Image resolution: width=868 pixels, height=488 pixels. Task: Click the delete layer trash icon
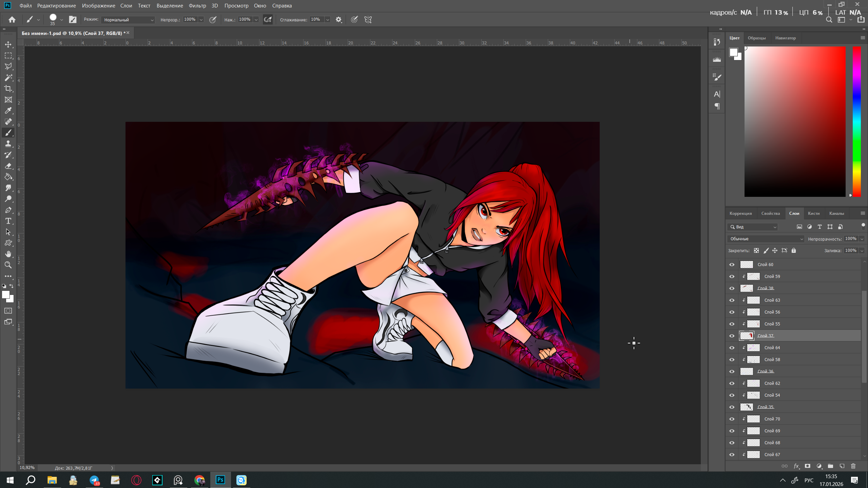853,466
